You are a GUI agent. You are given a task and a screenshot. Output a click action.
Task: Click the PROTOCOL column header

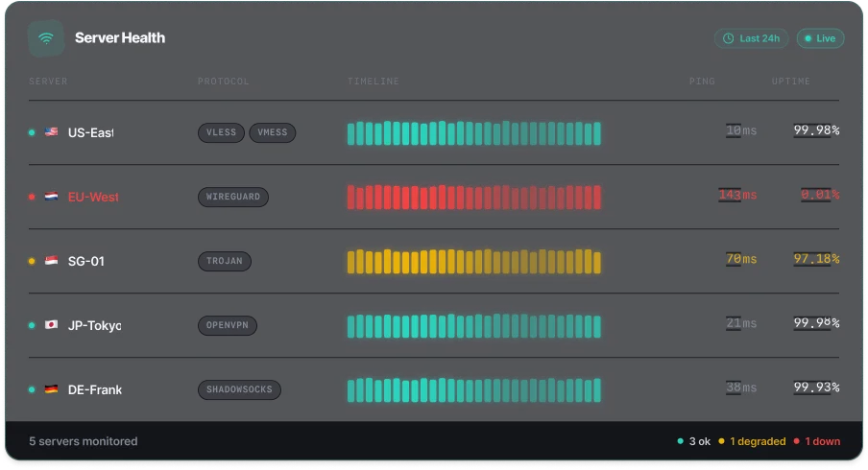click(x=223, y=82)
